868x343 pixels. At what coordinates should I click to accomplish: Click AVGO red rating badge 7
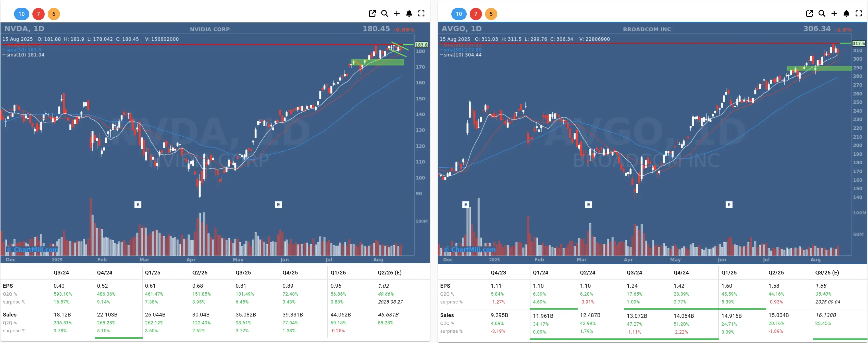476,14
